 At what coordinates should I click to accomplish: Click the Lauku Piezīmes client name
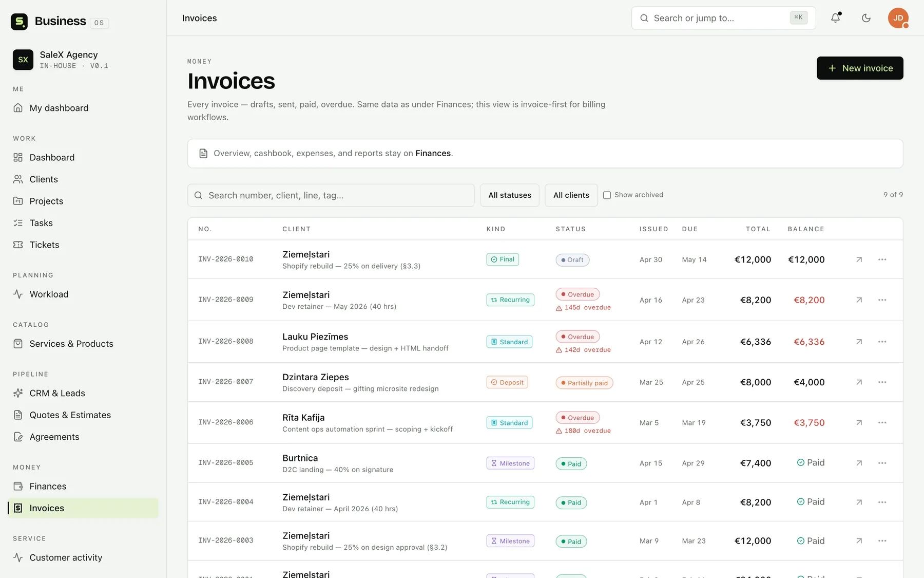(x=315, y=337)
